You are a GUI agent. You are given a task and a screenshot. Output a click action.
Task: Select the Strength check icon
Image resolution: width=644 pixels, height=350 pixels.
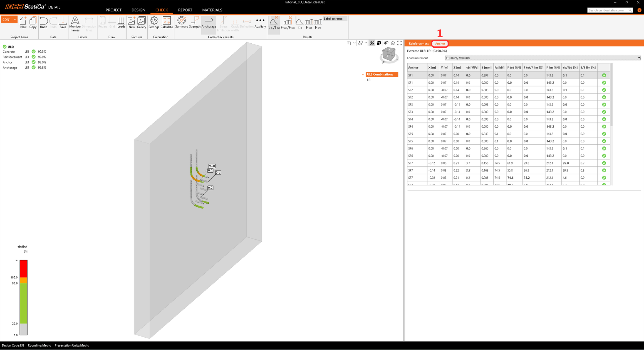click(x=195, y=23)
